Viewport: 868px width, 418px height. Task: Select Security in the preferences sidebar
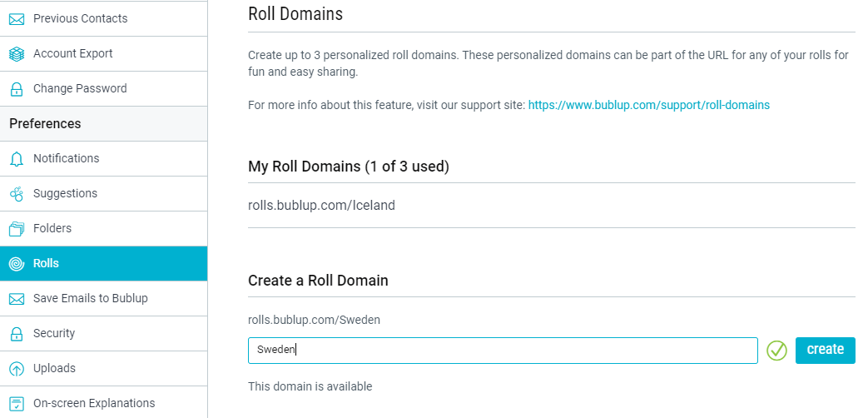pyautogui.click(x=103, y=333)
